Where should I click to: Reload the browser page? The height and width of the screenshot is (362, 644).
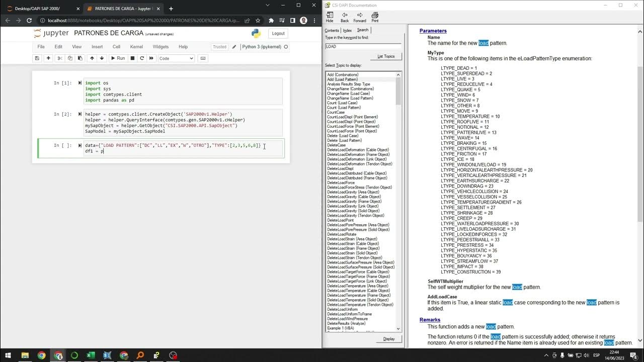[29, 21]
